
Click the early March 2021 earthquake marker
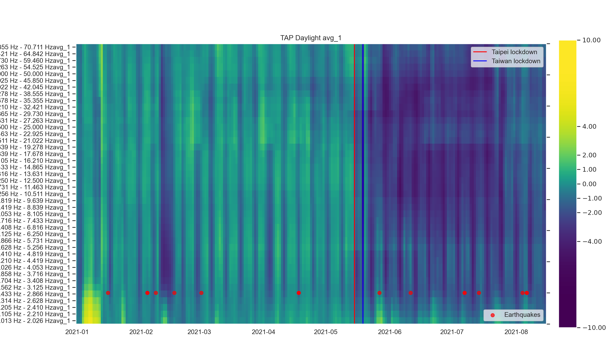click(201, 293)
